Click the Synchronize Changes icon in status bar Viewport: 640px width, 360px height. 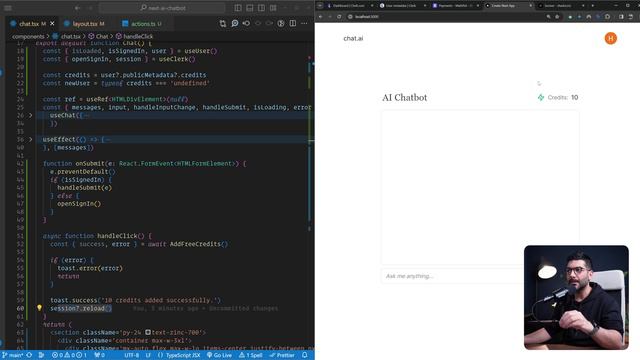point(29,355)
